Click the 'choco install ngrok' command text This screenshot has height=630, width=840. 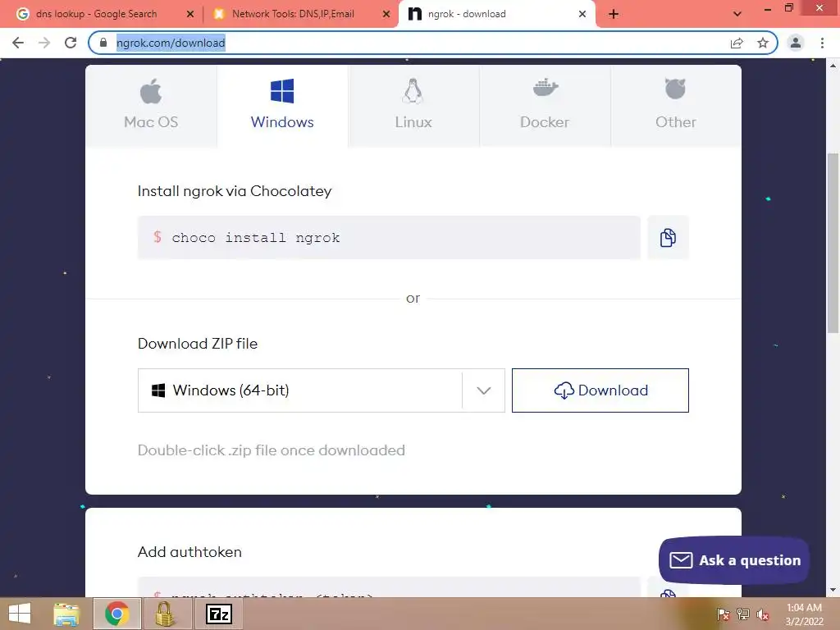click(x=256, y=237)
